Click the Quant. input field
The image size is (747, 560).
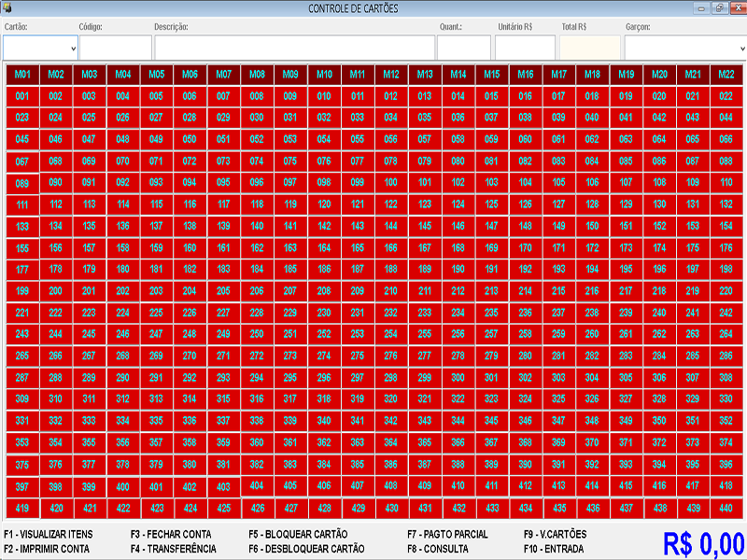(464, 49)
